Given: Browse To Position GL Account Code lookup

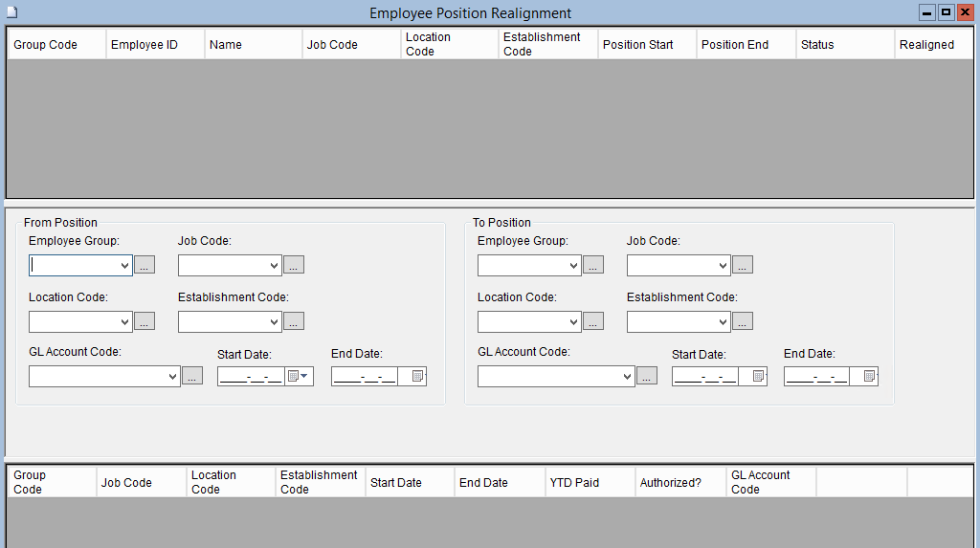Looking at the screenshot, I should pyautogui.click(x=647, y=377).
